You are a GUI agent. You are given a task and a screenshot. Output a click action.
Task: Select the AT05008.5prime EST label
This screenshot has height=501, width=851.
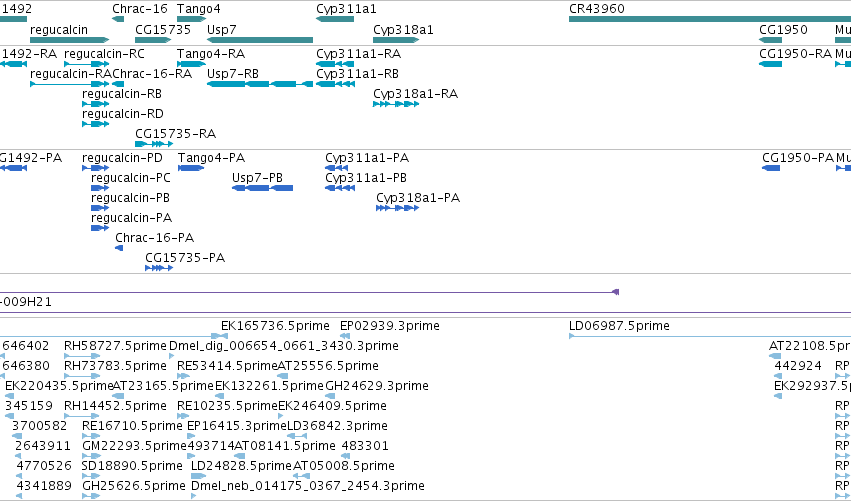pos(344,466)
